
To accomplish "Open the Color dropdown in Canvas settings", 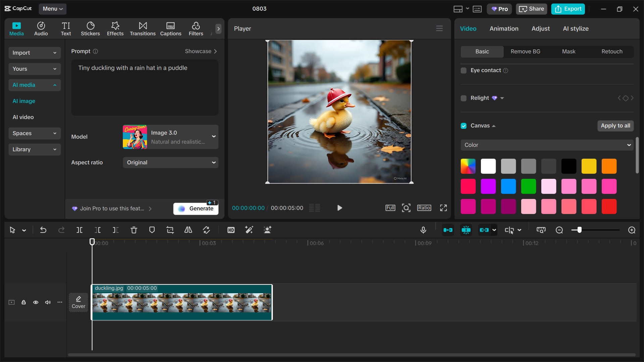I will click(x=546, y=145).
